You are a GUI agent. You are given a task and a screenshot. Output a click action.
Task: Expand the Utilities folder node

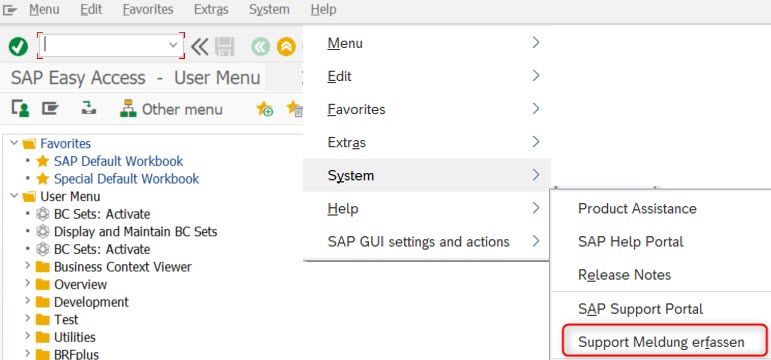click(28, 337)
